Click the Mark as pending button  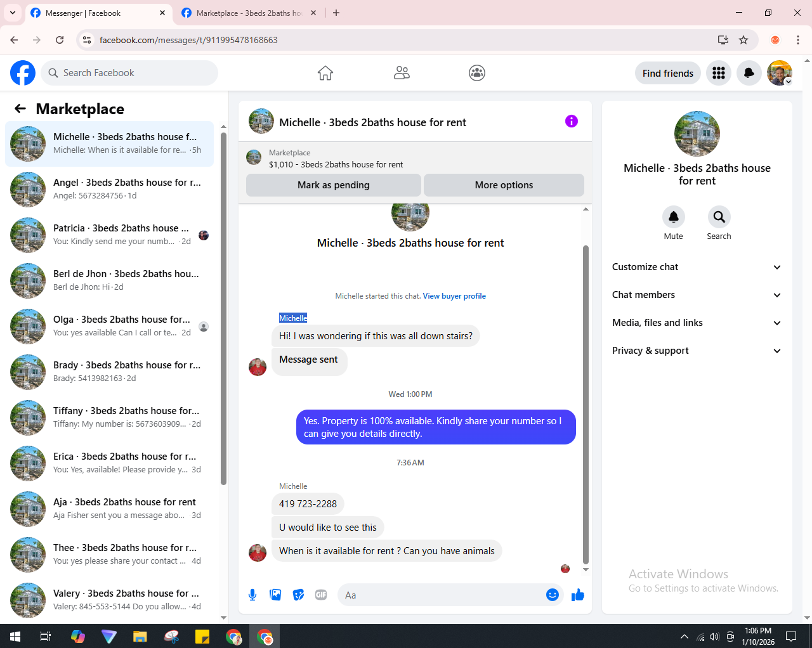pos(334,185)
